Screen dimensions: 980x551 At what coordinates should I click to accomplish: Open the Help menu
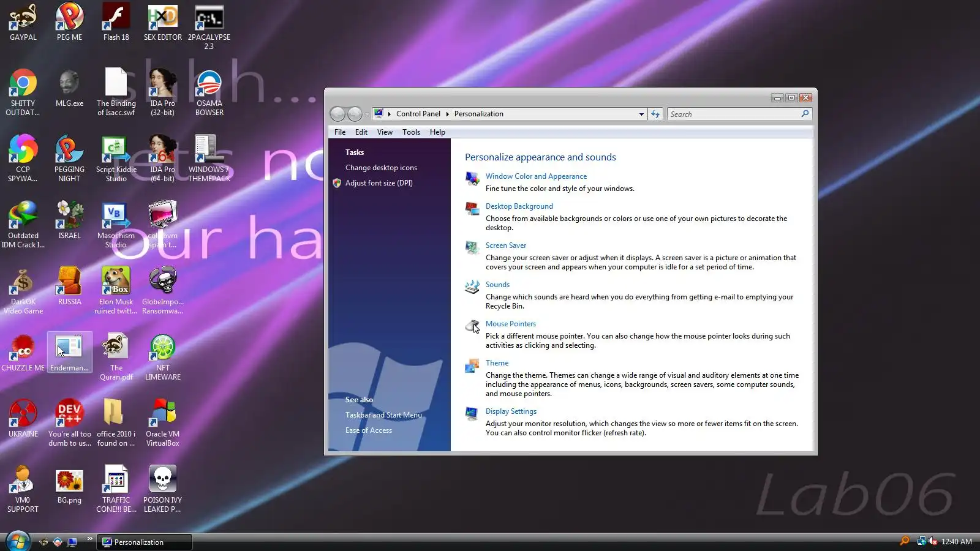coord(437,132)
